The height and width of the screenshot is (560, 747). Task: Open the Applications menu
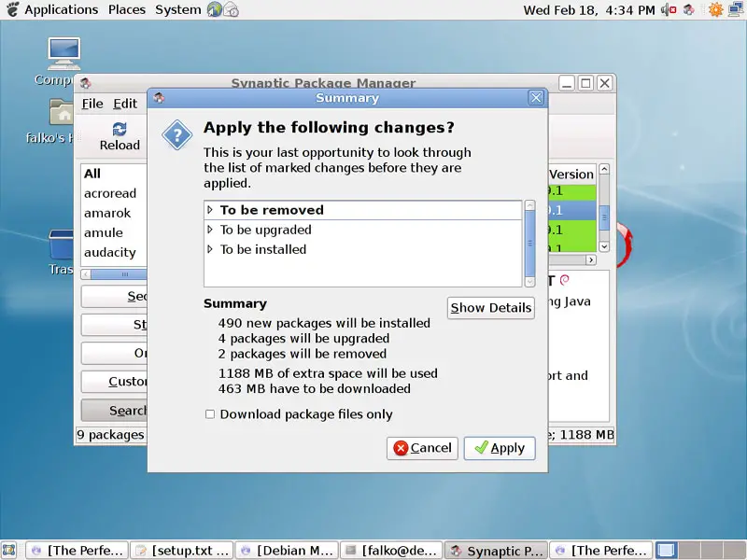[x=62, y=9]
